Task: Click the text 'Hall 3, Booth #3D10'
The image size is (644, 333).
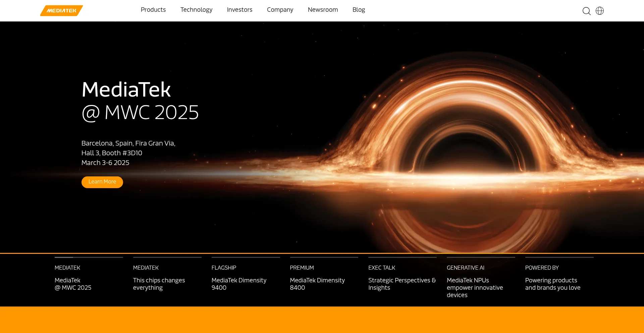Action: (x=112, y=153)
